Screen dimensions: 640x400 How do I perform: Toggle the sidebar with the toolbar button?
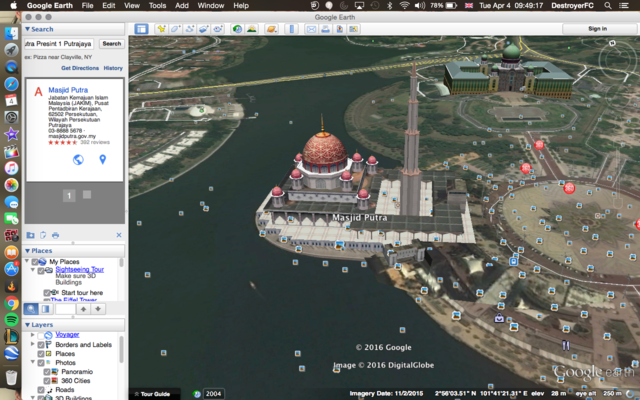pyautogui.click(x=141, y=29)
